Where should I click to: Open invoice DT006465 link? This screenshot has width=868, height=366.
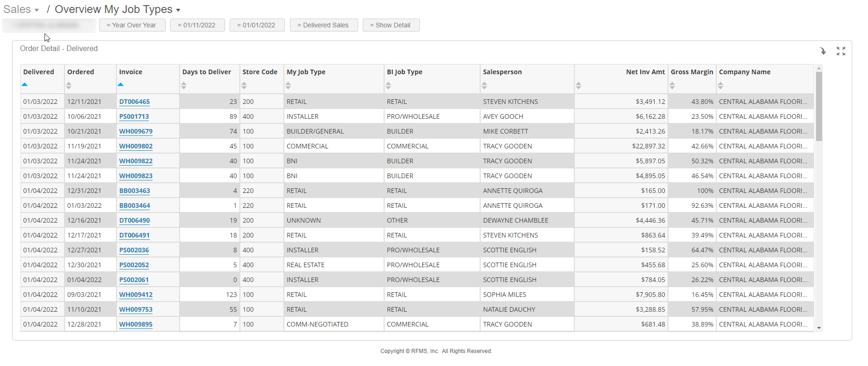click(x=135, y=102)
